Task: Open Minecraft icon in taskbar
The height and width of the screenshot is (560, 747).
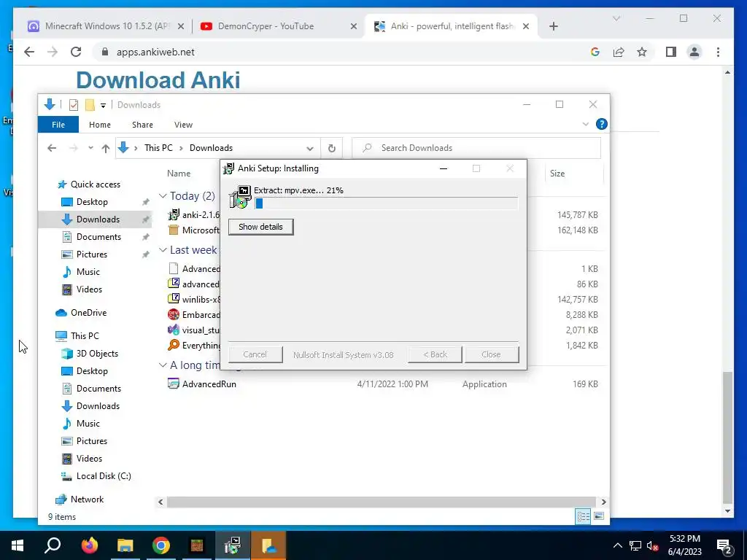Action: 197,545
